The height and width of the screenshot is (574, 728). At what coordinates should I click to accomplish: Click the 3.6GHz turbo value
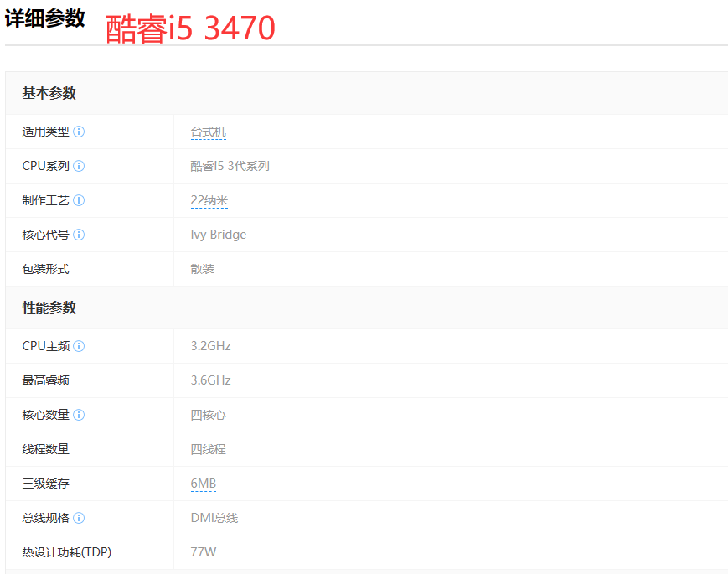click(211, 380)
